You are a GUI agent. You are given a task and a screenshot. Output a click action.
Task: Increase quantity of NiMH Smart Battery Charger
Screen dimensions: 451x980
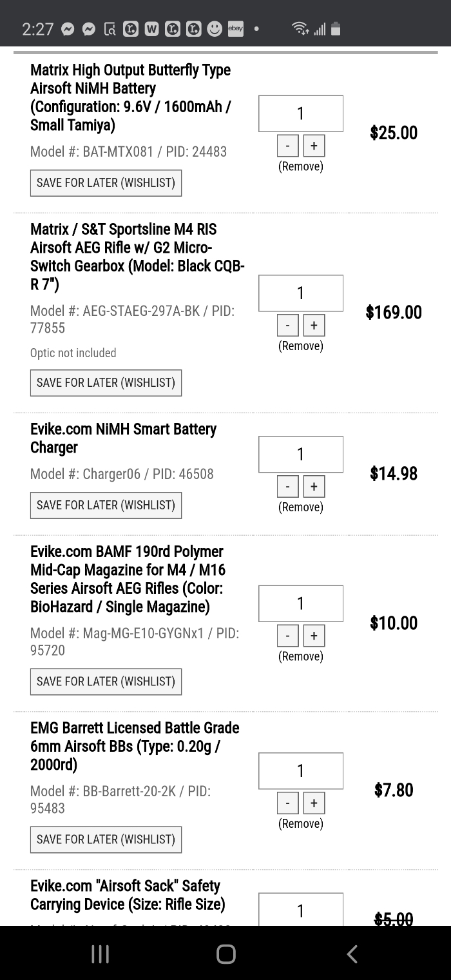(314, 486)
